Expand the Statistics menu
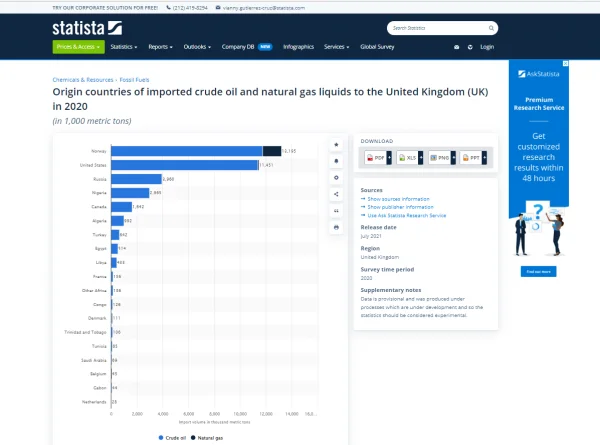The width and height of the screenshot is (600, 445). point(124,47)
